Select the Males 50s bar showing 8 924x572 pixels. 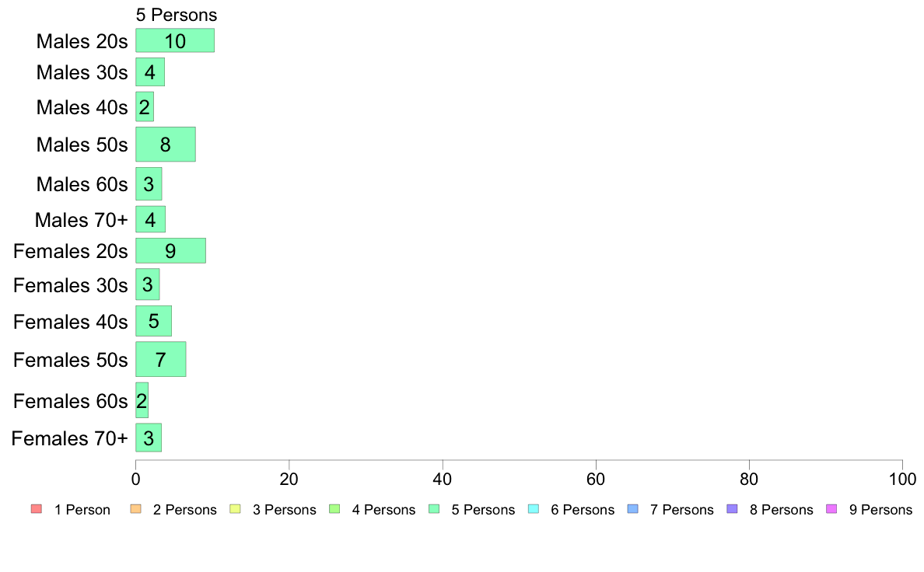tap(166, 145)
